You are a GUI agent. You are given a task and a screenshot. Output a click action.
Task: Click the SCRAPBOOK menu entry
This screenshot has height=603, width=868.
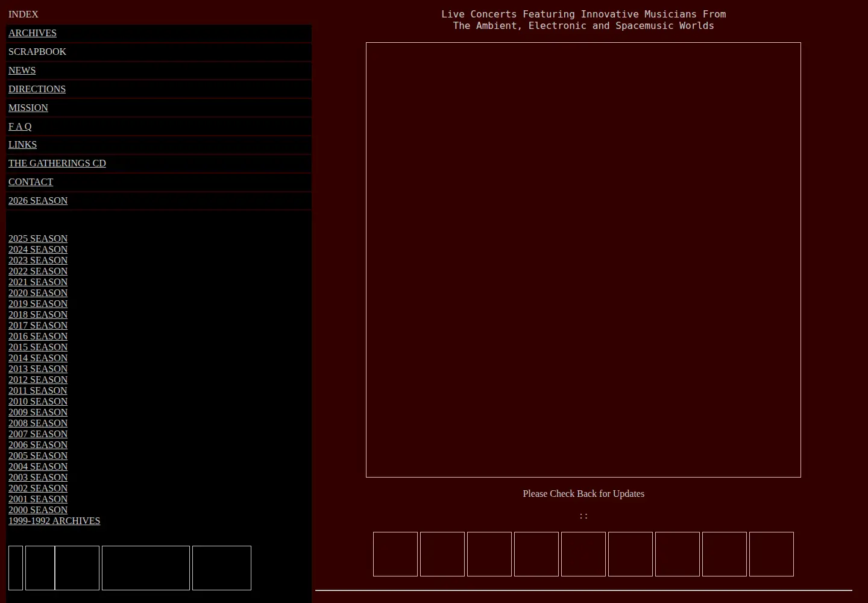coord(37,52)
